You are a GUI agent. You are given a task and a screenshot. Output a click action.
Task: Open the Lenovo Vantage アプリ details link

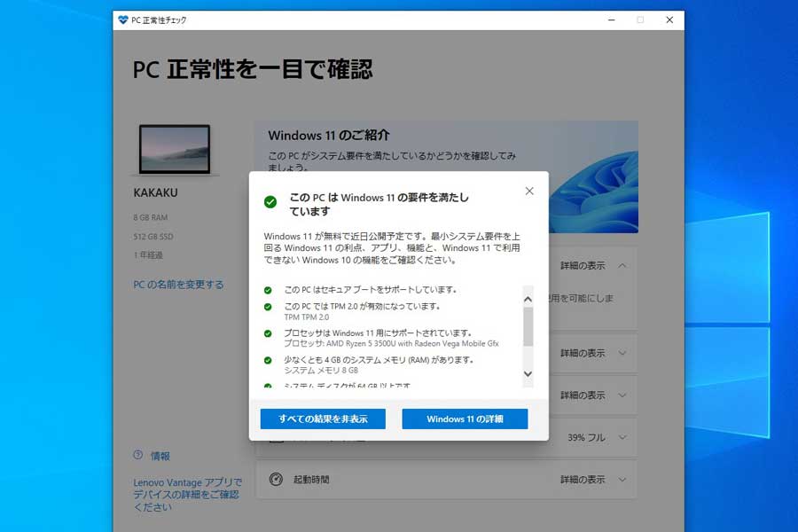[x=187, y=495]
